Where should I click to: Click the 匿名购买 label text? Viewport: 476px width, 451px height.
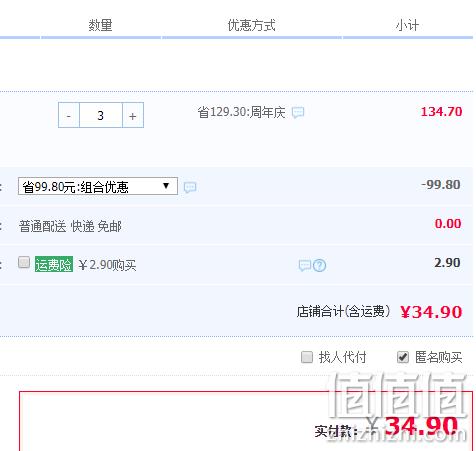(438, 357)
